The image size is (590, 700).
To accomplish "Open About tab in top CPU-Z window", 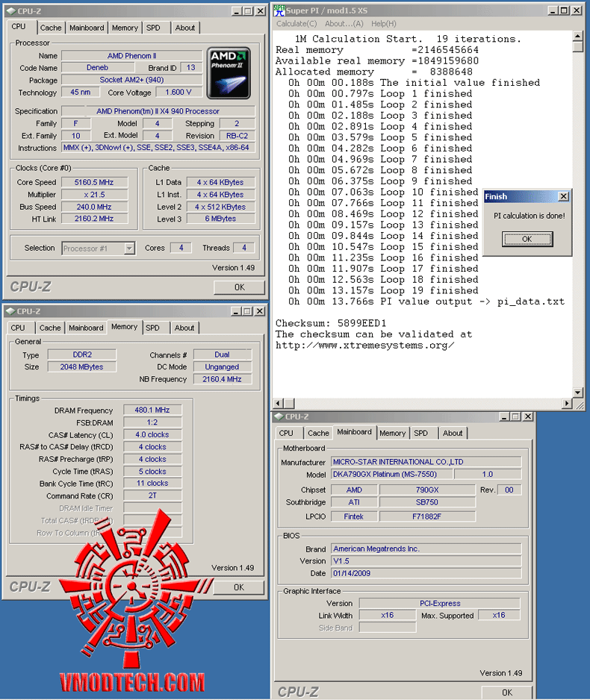I will pos(185,28).
